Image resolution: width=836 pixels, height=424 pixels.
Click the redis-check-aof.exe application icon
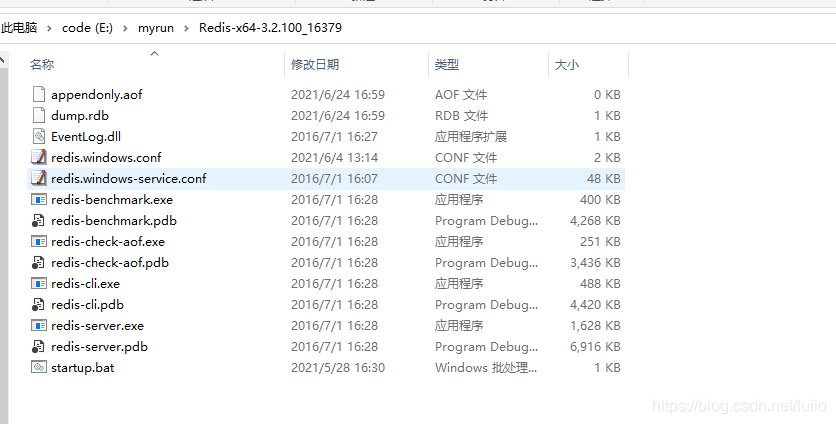click(38, 242)
